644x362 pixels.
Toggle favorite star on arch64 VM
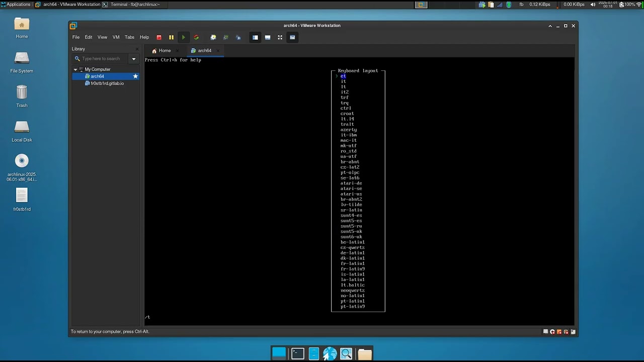click(135, 76)
